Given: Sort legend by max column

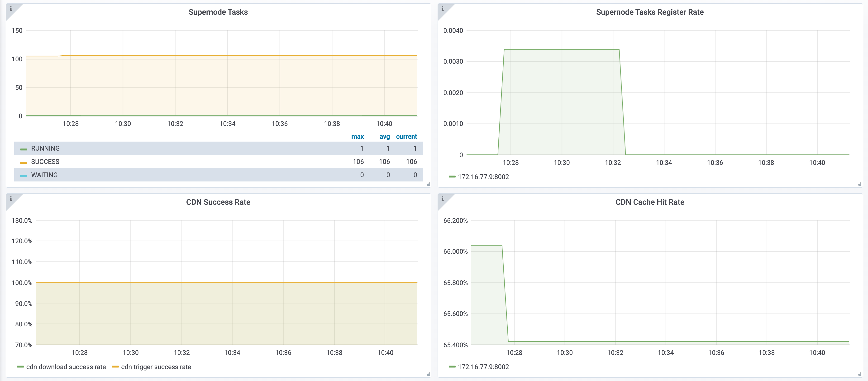Looking at the screenshot, I should coord(358,136).
